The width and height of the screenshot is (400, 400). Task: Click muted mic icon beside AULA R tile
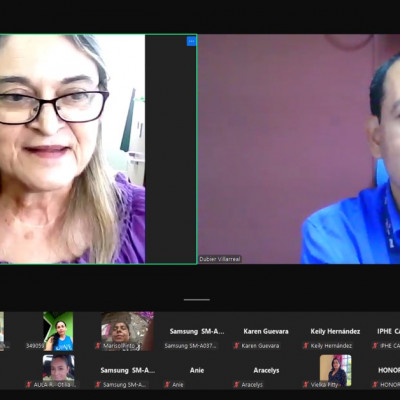click(29, 385)
